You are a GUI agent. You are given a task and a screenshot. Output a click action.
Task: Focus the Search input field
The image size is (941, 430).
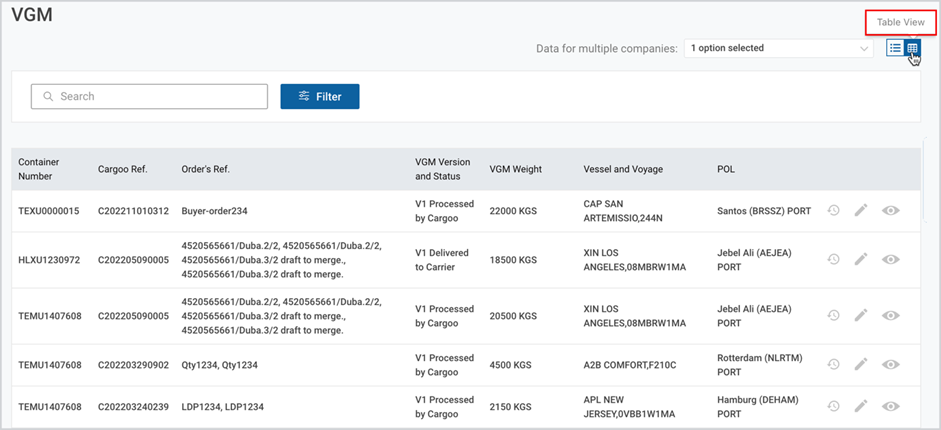pos(149,97)
